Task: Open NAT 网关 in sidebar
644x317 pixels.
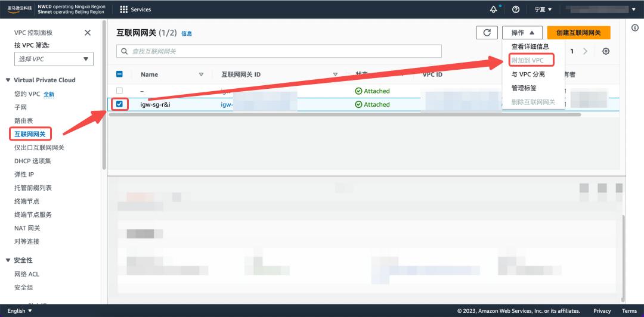Action: [x=27, y=228]
